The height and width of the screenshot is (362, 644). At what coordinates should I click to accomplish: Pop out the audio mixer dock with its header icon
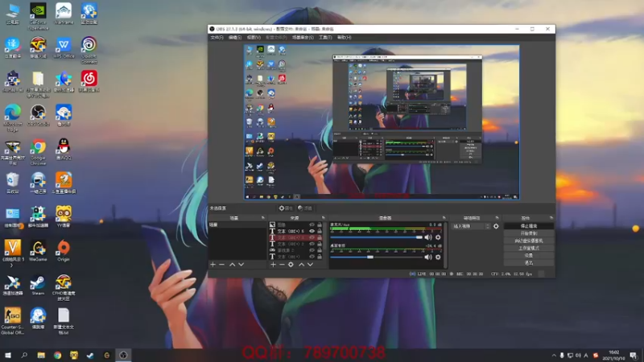(444, 218)
